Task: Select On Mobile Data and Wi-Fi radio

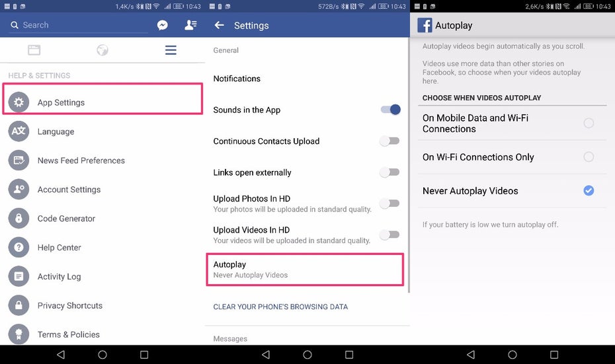Action: coord(589,123)
